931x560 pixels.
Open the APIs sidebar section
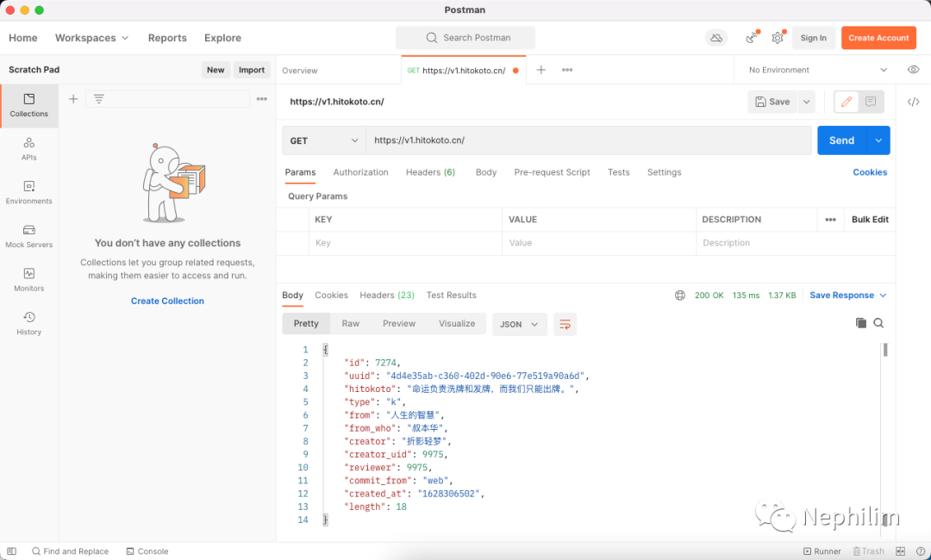point(29,148)
